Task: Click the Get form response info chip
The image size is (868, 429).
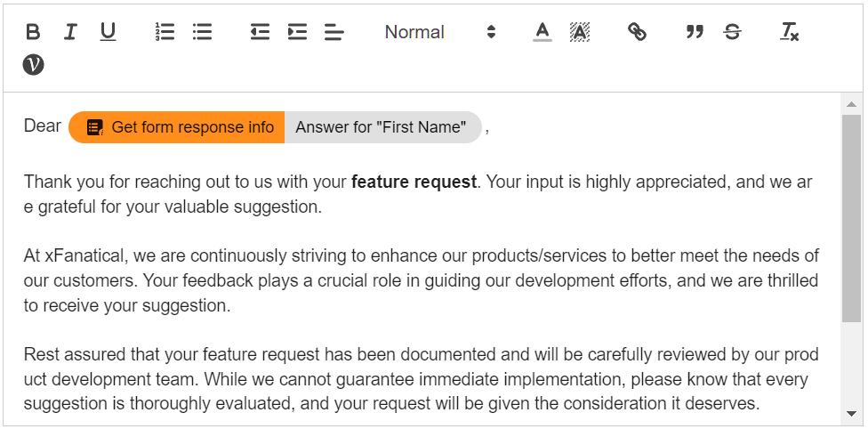Action: pyautogui.click(x=177, y=127)
